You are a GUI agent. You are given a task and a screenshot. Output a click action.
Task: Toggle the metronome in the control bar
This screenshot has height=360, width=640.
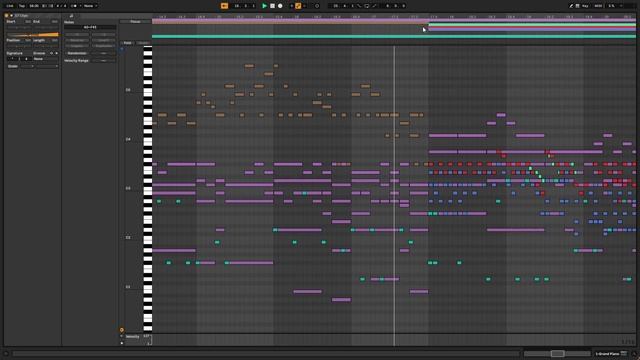(74, 6)
